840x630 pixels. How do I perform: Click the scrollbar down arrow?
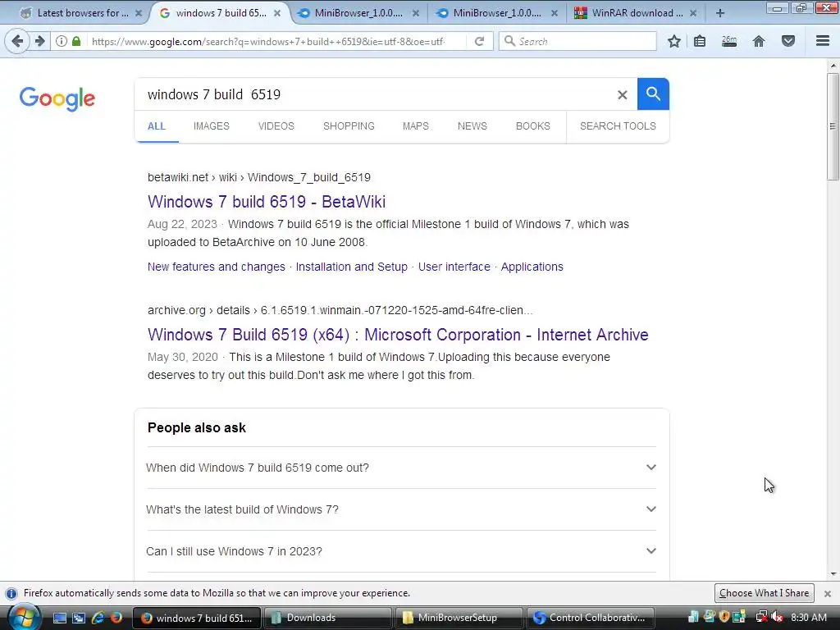click(x=833, y=574)
